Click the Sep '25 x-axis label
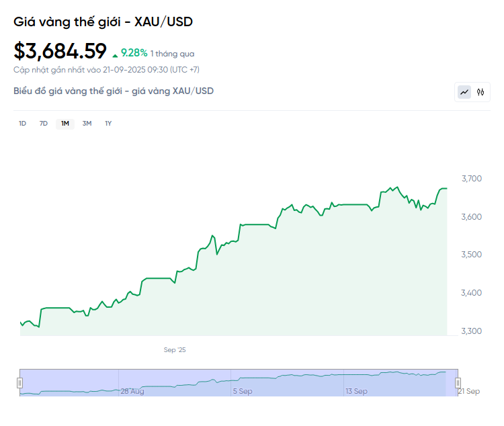This screenshot has height=426, width=504. tap(175, 350)
